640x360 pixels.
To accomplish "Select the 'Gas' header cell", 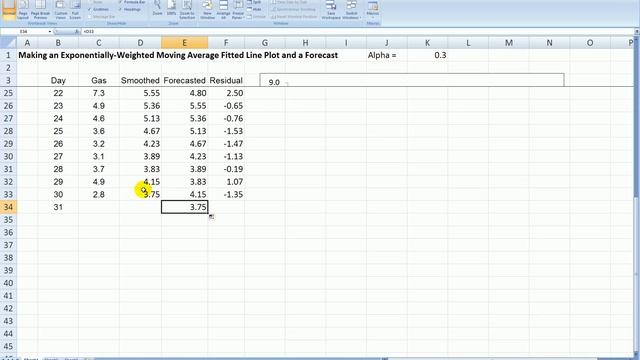I will pyautogui.click(x=99, y=80).
